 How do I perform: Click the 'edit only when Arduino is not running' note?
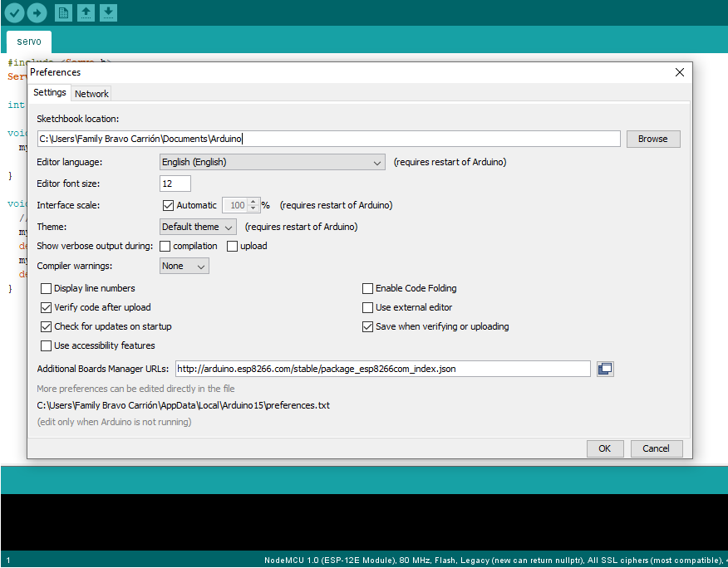point(114,423)
